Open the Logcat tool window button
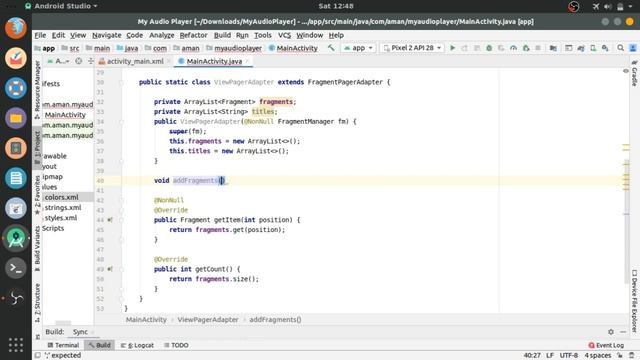 click(x=138, y=345)
